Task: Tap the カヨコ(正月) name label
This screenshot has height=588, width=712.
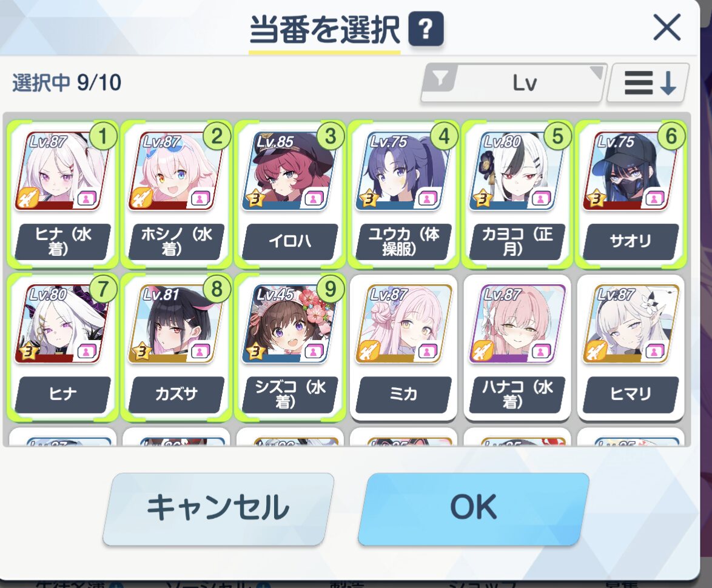Action: coord(517,241)
